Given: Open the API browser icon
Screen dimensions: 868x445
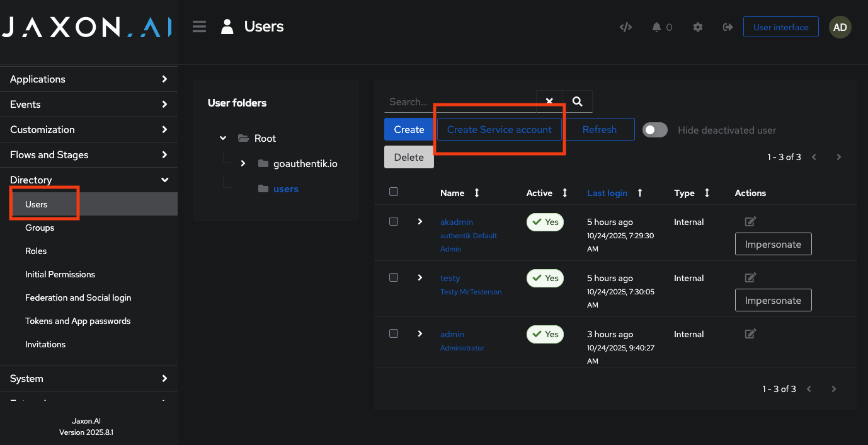Looking at the screenshot, I should (625, 27).
